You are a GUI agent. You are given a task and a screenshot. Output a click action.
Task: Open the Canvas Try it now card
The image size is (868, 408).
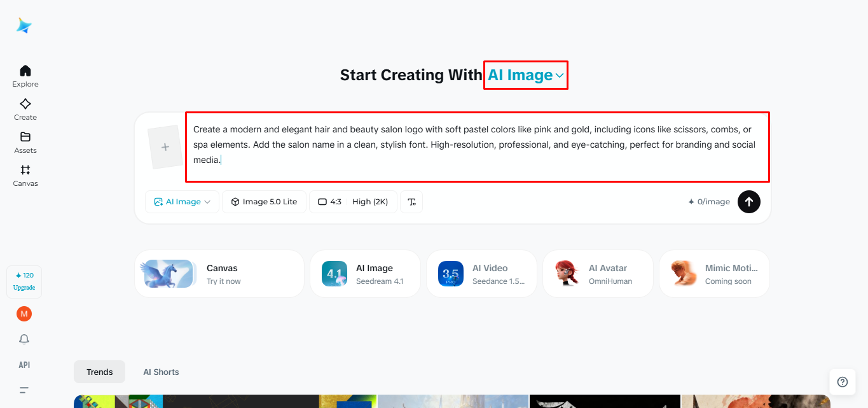pyautogui.click(x=219, y=274)
